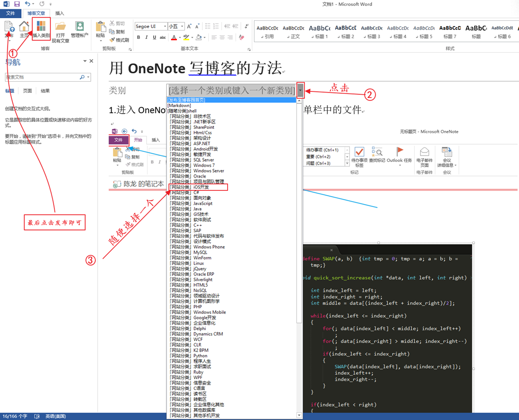The image size is (519, 420).
Task: Close the navigation pane
Action: pos(91,61)
